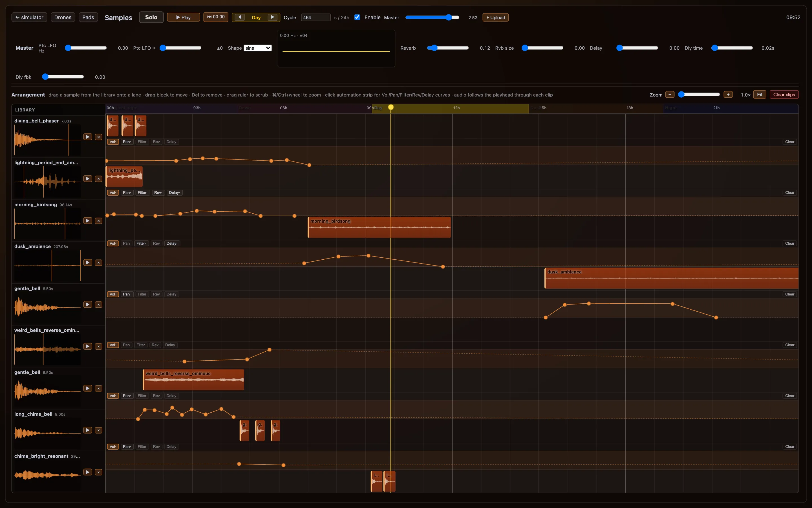Upload a new sample
812x508 pixels.
pos(495,17)
